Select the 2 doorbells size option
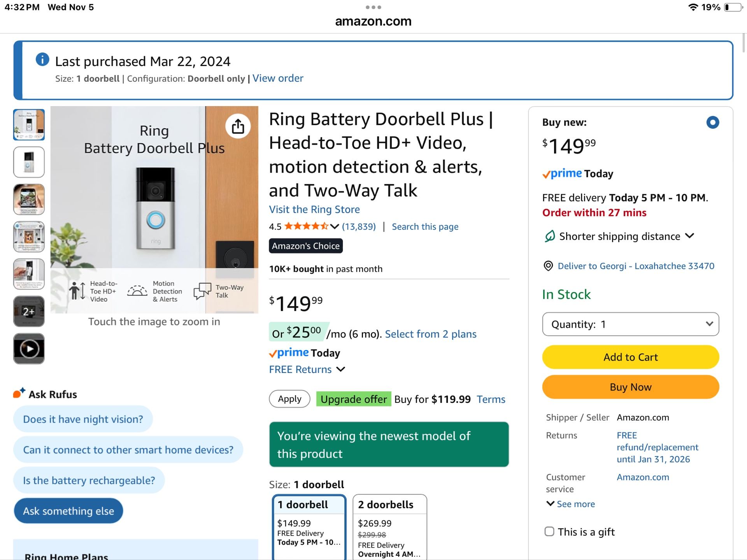The image size is (747, 560). (x=389, y=525)
